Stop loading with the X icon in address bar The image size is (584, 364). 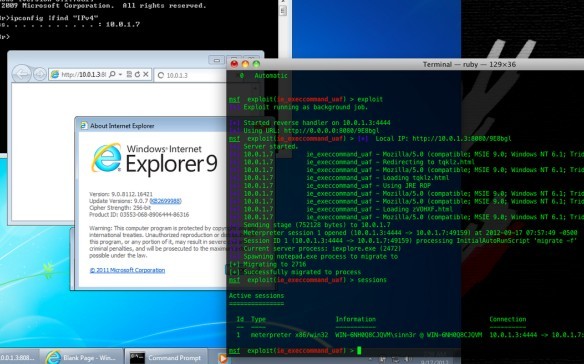(146, 75)
